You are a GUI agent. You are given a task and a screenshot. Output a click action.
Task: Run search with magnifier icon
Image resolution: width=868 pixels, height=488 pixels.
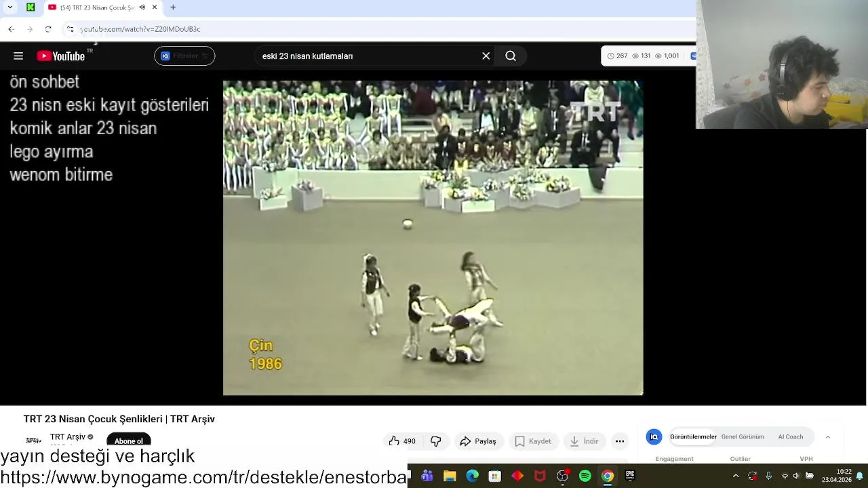(x=511, y=56)
